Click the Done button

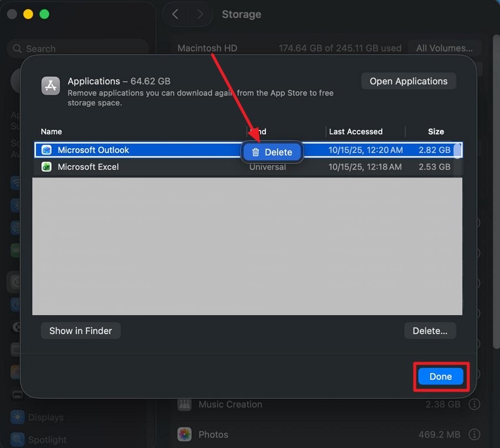coord(440,376)
